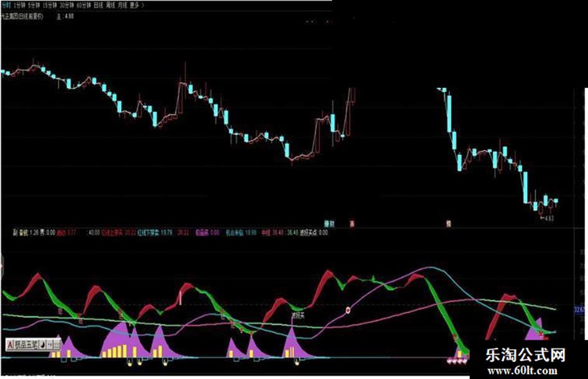Click the 波段买点 0.00 indicator readout
The image size is (588, 379).
point(313,233)
